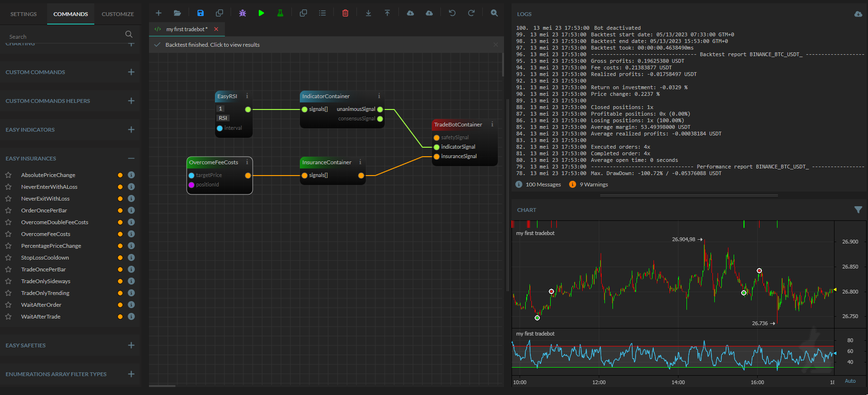Select the my first tradebot script tab

pyautogui.click(x=187, y=29)
